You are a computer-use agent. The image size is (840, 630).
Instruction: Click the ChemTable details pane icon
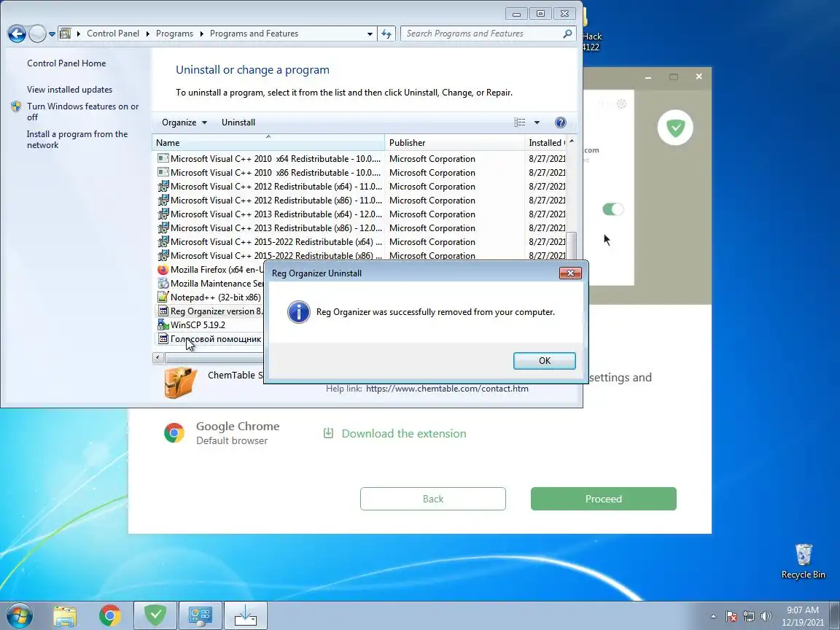click(x=180, y=382)
